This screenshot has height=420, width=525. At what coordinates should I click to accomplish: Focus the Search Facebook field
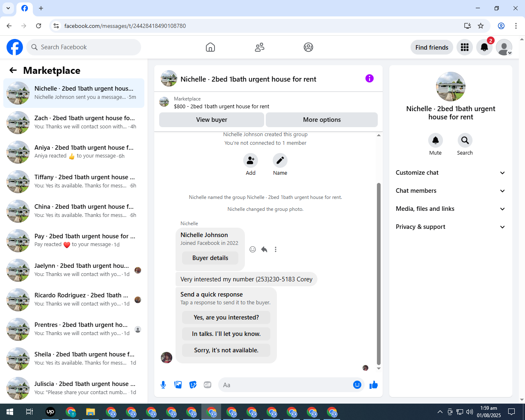click(84, 47)
